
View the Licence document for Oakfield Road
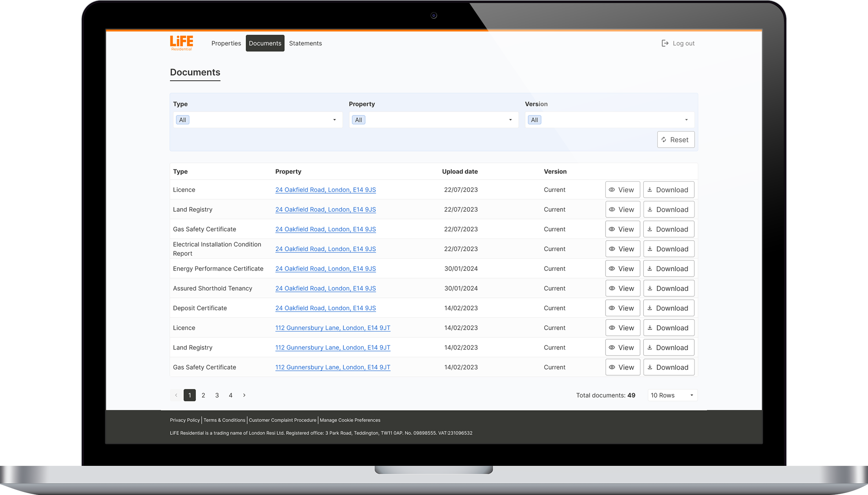pyautogui.click(x=622, y=190)
